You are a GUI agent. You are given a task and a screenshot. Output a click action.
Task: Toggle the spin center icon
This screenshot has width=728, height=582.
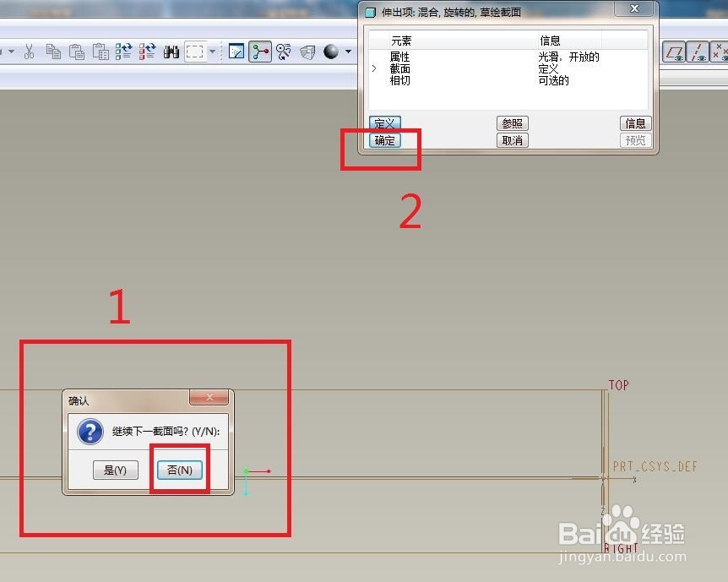coord(260,51)
